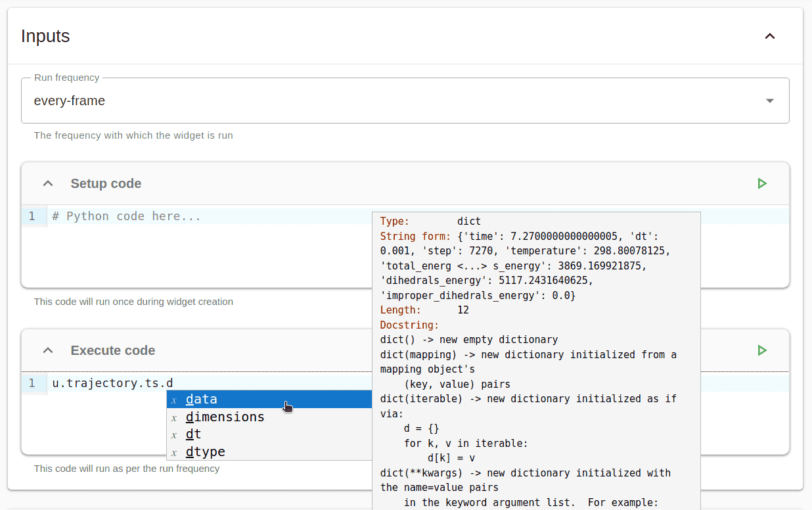
Task: Click the 'Docstring:' label in the popup
Action: [x=409, y=325]
